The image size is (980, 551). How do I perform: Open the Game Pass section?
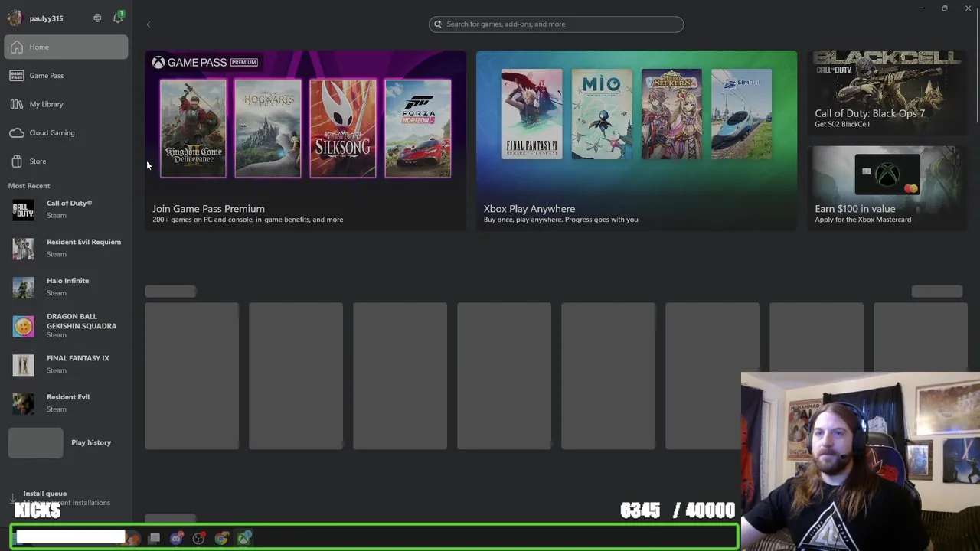coord(66,76)
